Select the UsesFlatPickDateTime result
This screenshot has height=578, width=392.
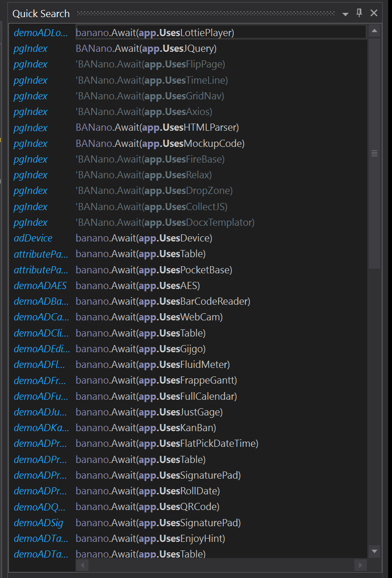(x=167, y=443)
